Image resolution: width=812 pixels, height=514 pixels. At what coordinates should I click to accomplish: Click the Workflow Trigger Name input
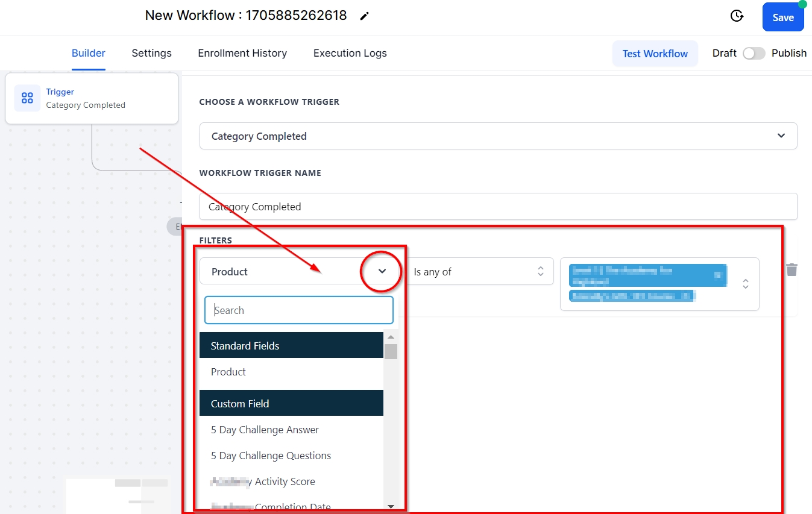498,207
